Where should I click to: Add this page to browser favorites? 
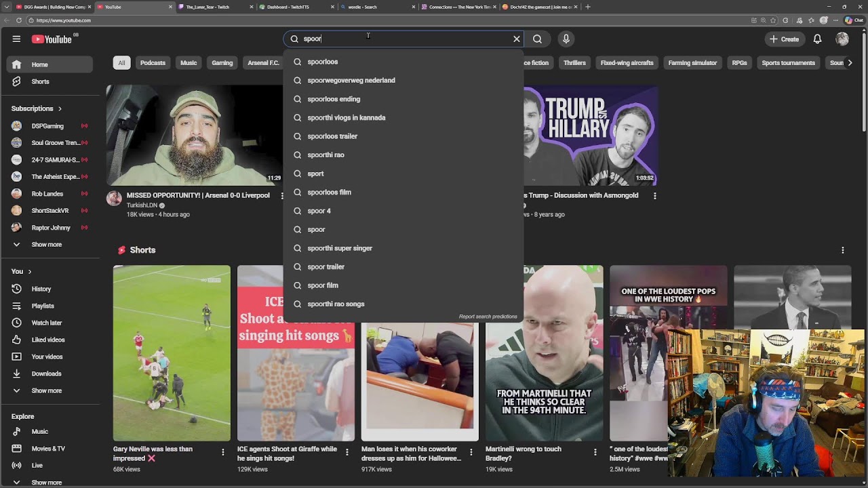pos(773,20)
